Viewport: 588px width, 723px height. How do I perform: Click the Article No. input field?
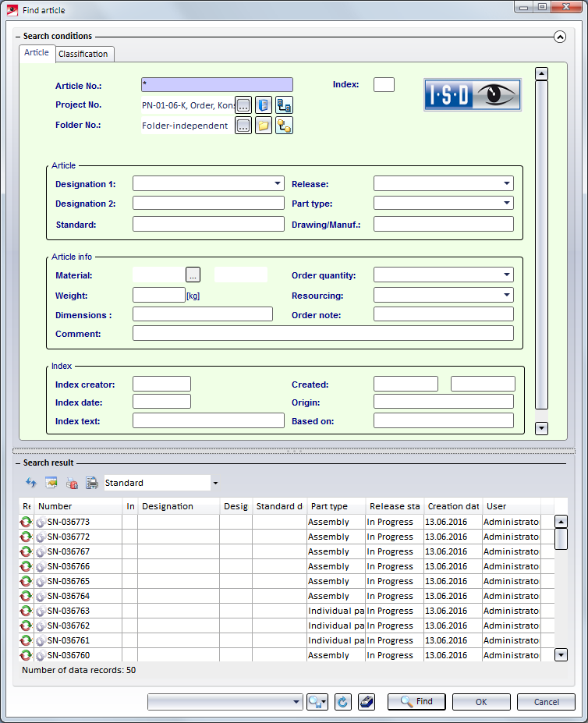point(217,85)
